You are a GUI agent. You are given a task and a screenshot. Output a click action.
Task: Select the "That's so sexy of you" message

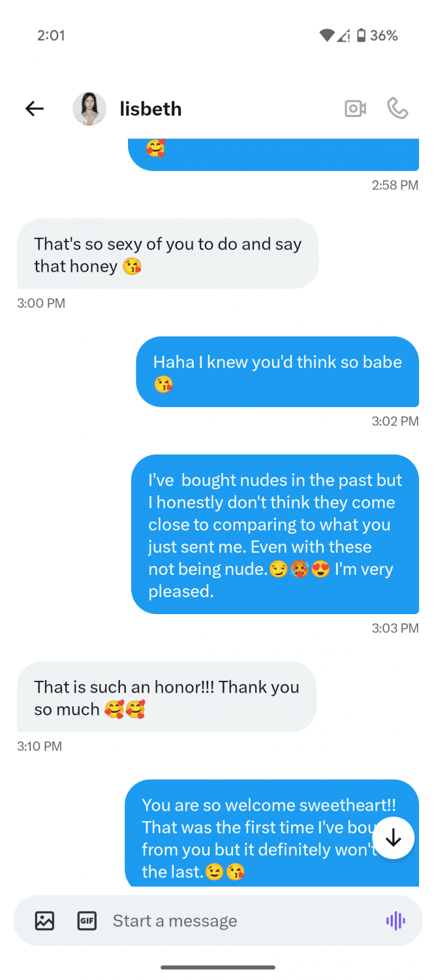168,255
